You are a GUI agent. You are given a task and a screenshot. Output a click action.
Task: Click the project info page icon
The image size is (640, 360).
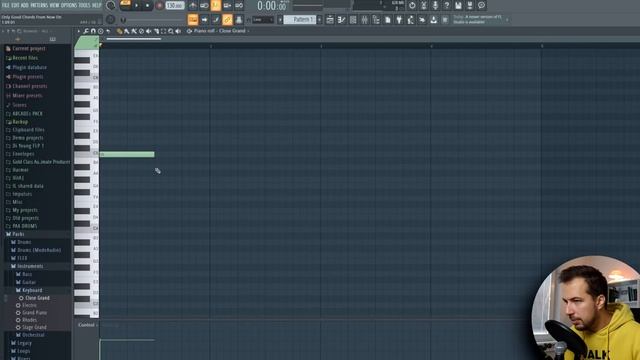387,20
